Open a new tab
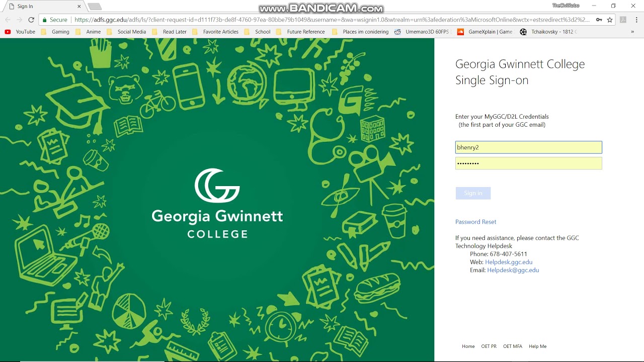The height and width of the screenshot is (362, 644). [95, 7]
